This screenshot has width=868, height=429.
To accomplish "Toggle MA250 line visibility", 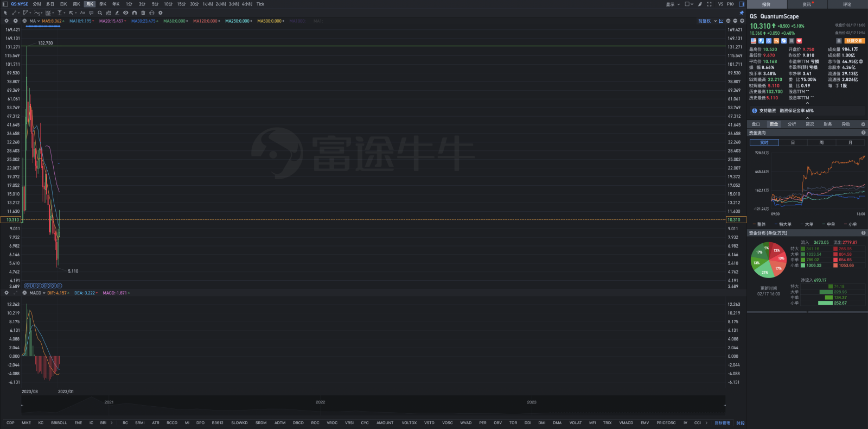I will coord(239,21).
